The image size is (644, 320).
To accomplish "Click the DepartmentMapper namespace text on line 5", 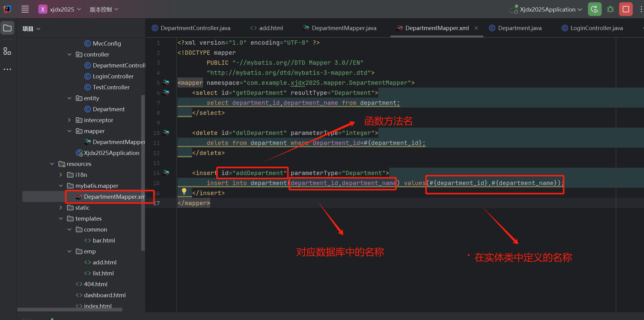I will (x=378, y=83).
